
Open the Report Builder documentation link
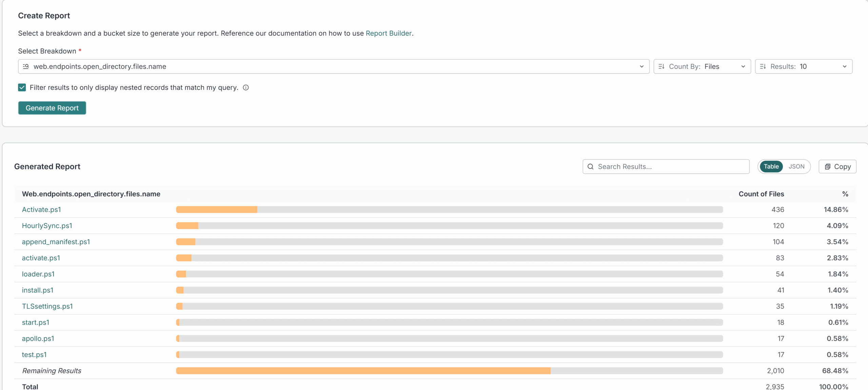[x=389, y=33]
